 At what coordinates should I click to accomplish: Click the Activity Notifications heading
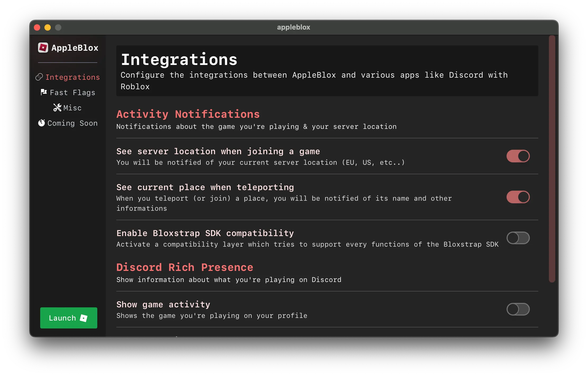pyautogui.click(x=188, y=114)
